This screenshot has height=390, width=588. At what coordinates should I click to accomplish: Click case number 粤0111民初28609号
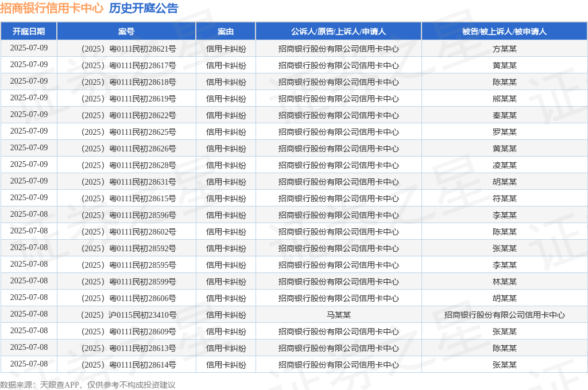(x=129, y=331)
